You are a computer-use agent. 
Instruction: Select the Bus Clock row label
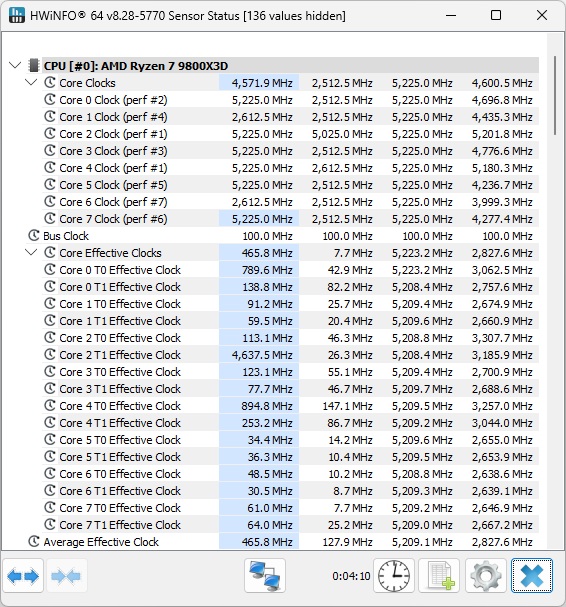66,236
